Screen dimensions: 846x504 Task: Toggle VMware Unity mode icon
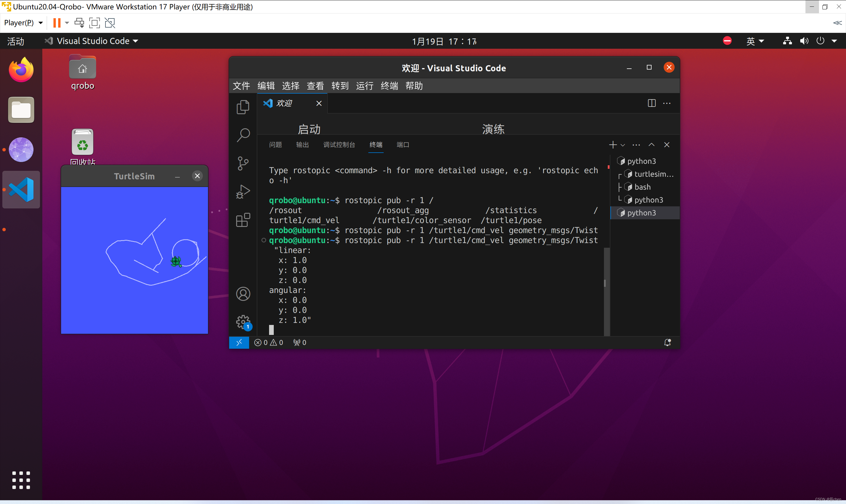pos(110,23)
